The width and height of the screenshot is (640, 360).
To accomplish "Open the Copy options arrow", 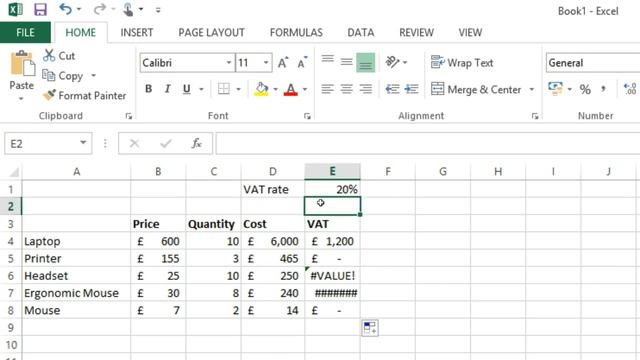I will point(93,76).
